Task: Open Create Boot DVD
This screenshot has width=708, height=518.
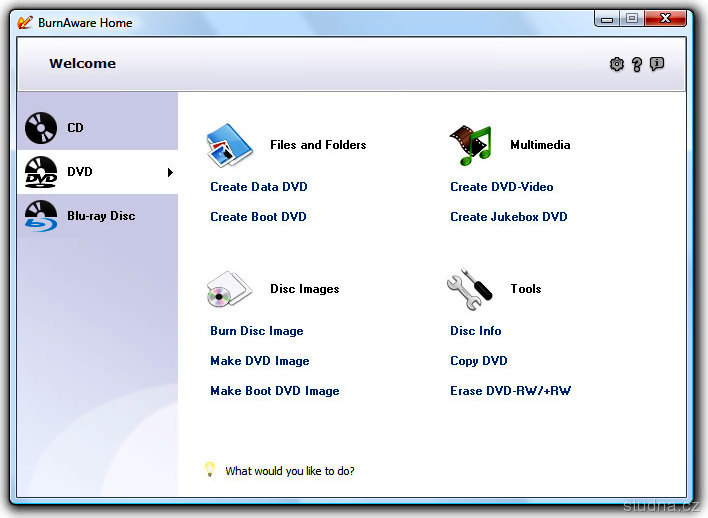Action: (x=258, y=217)
